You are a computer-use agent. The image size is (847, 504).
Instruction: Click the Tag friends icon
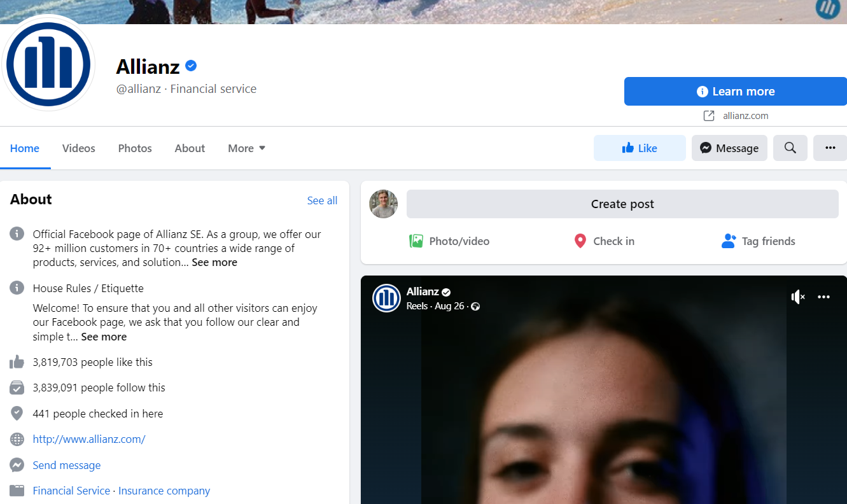tap(728, 241)
